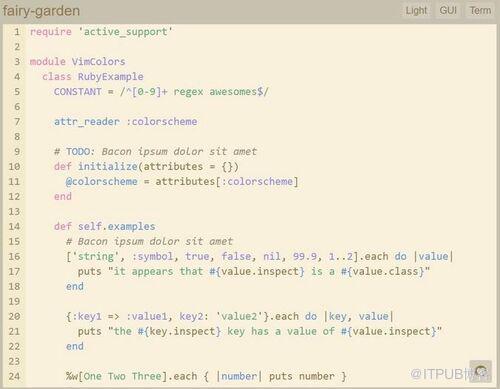The image size is (500, 389).
Task: Click the TODO: Bacon ipsum comment
Action: (x=155, y=152)
